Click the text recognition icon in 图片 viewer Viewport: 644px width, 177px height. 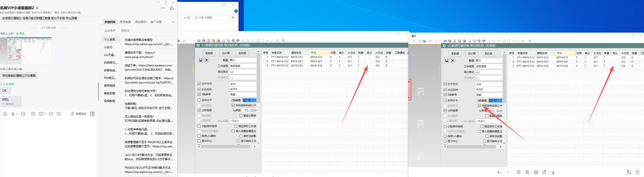(x=638, y=172)
